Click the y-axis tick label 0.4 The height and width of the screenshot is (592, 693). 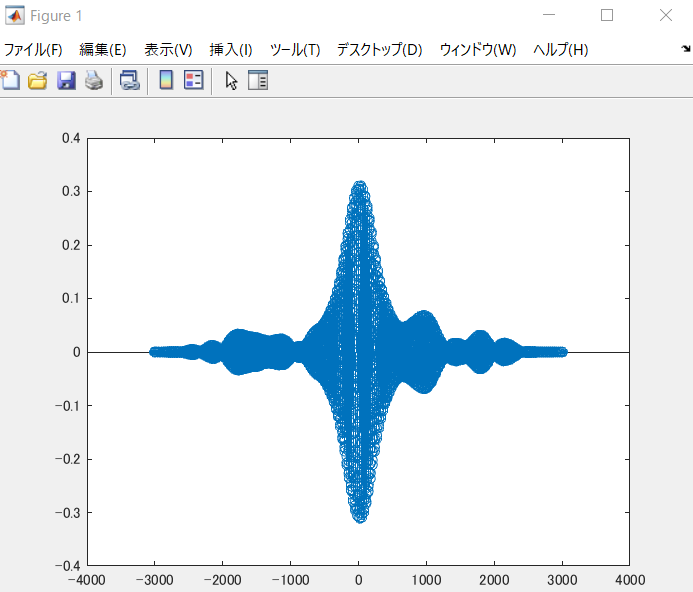click(71, 138)
